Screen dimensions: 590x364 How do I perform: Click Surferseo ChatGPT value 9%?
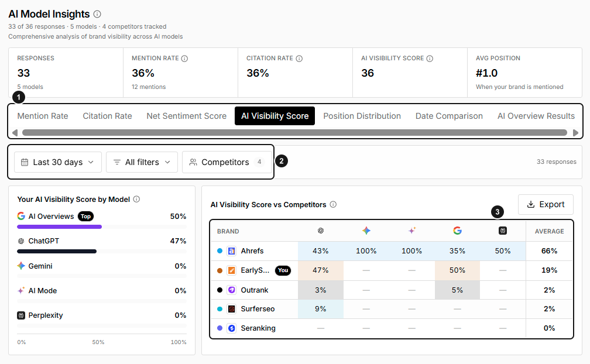coord(321,309)
